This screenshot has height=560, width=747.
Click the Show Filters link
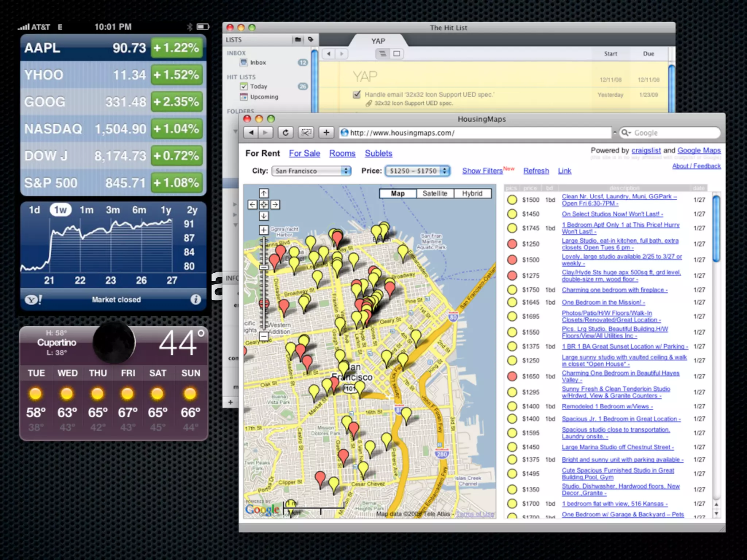point(482,171)
